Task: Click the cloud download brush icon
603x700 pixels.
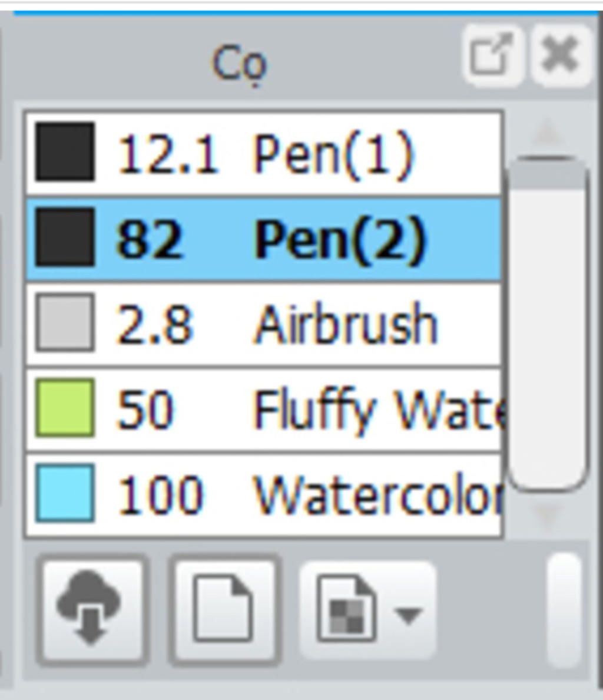Action: pyautogui.click(x=91, y=610)
